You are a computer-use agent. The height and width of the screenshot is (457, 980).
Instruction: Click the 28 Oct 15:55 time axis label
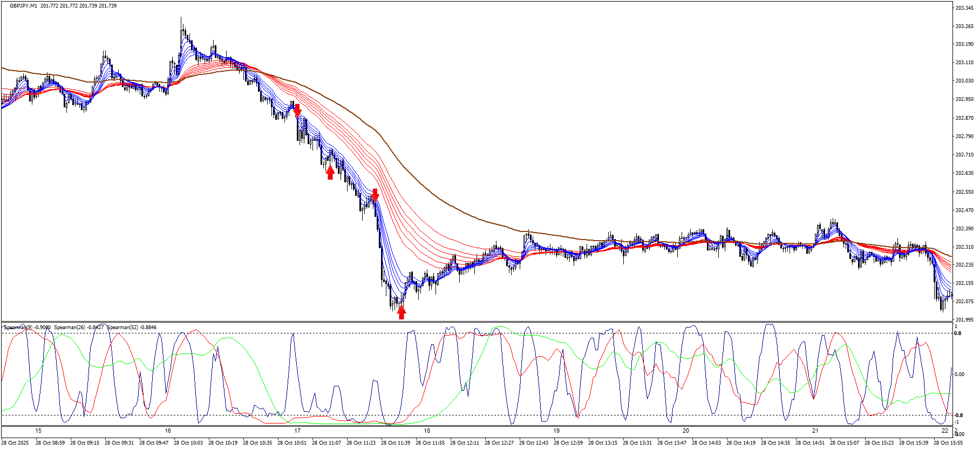point(948,443)
